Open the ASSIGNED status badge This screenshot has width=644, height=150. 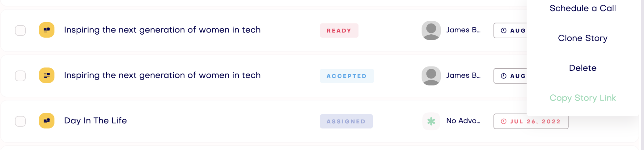click(x=346, y=121)
